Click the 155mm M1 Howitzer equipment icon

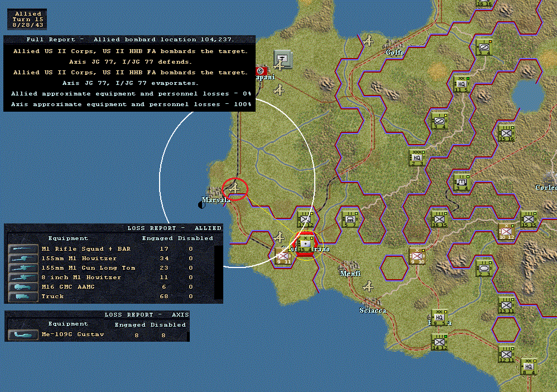coord(23,259)
